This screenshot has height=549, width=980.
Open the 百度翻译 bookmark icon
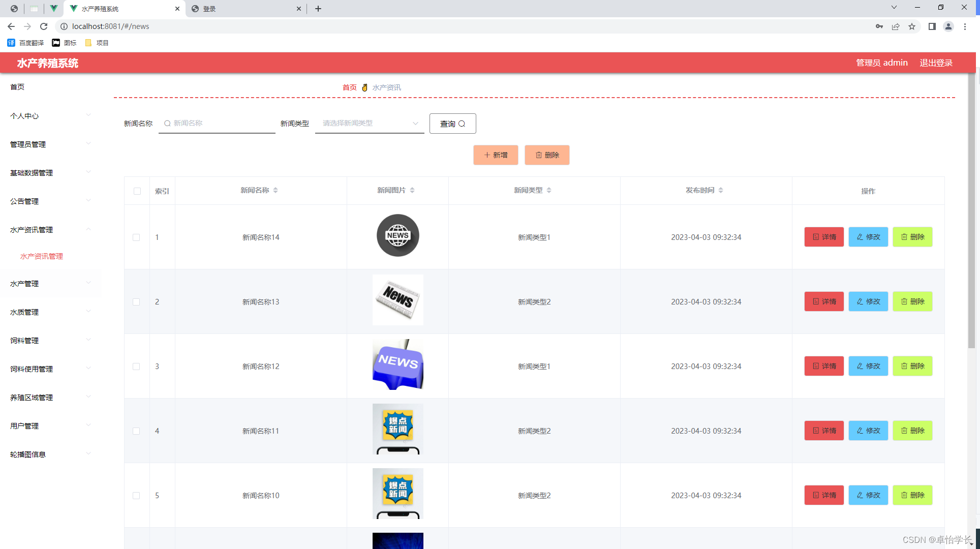[x=11, y=43]
